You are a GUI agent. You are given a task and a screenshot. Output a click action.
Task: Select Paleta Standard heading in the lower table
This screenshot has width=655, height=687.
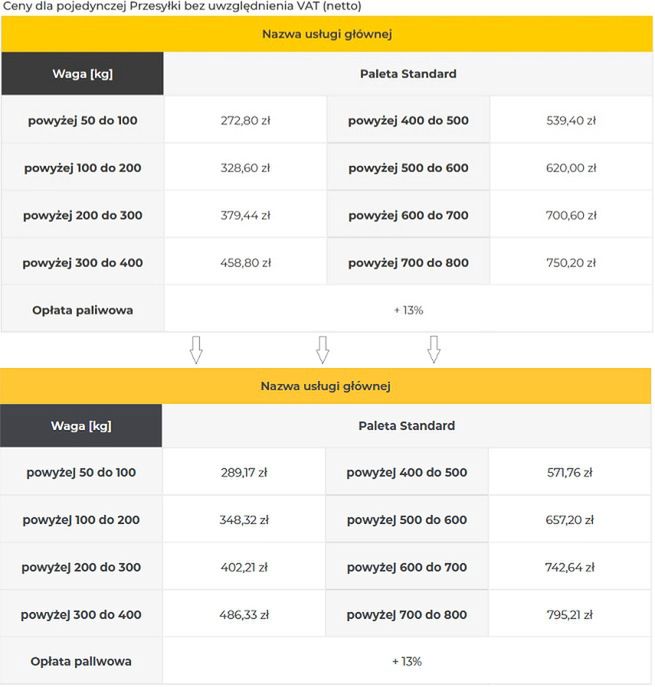tap(406, 426)
